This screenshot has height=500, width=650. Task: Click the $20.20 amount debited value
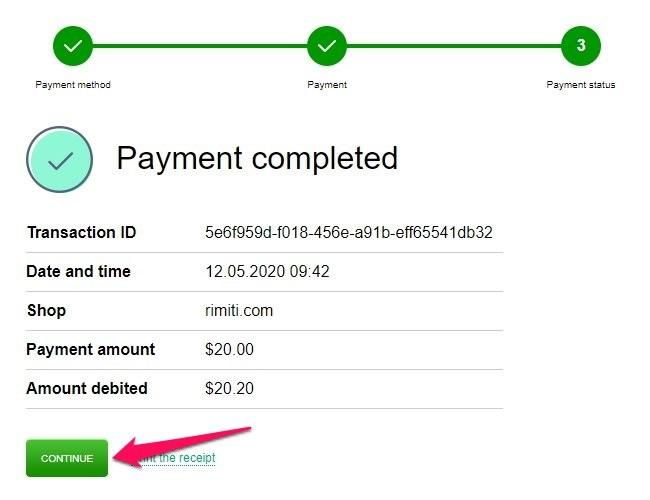229,388
